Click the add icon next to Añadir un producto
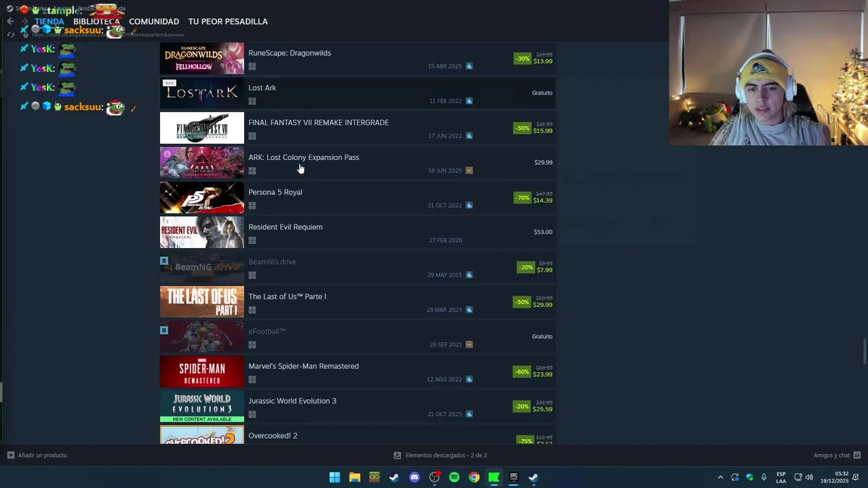Viewport: 868px width, 488px height. [10, 455]
